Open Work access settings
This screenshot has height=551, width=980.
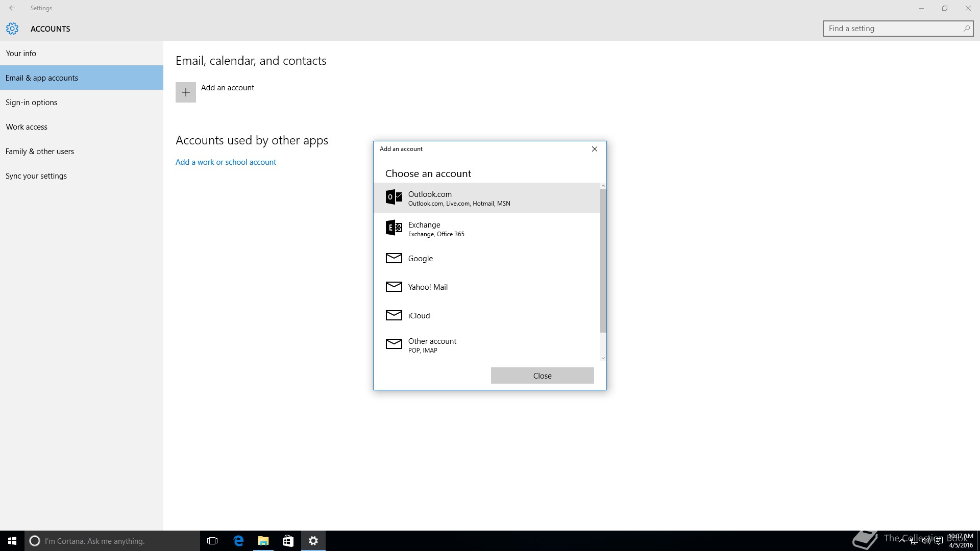click(x=82, y=127)
